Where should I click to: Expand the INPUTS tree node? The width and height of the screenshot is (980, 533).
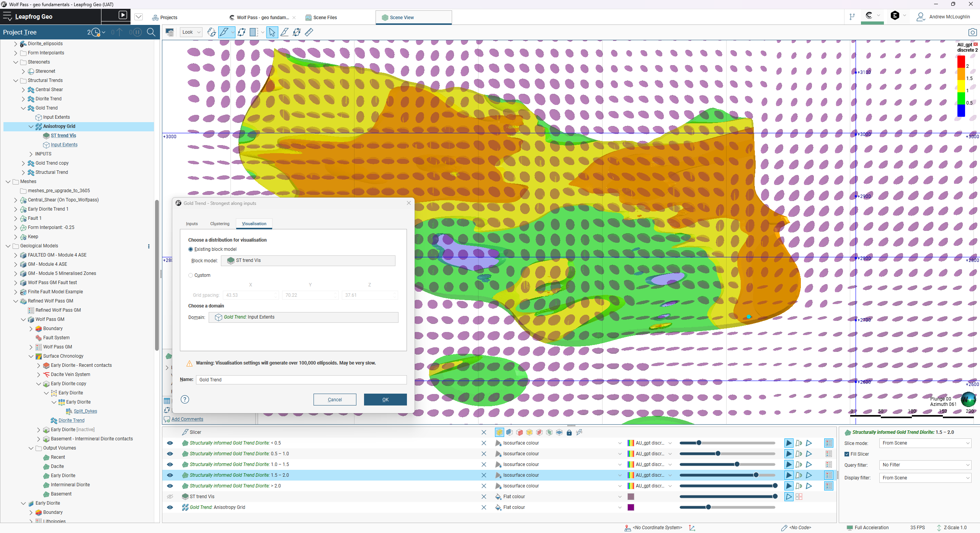pos(31,154)
